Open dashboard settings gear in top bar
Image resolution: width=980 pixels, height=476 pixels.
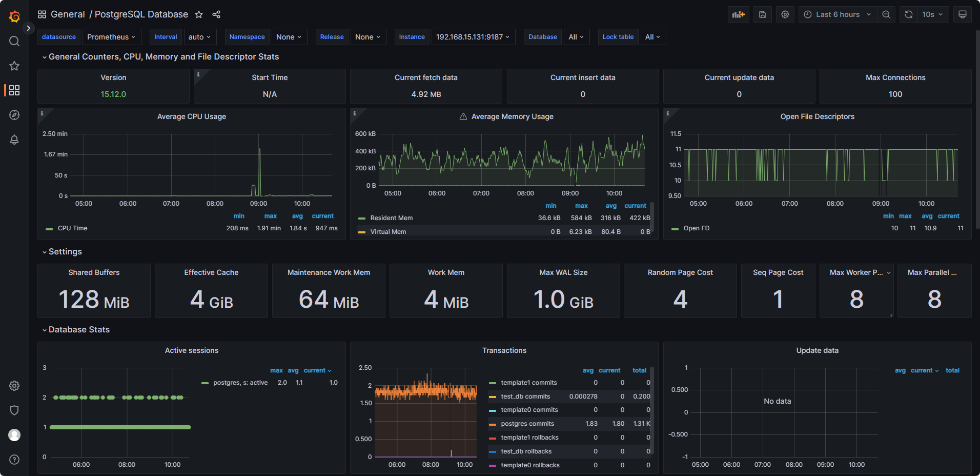tap(785, 14)
